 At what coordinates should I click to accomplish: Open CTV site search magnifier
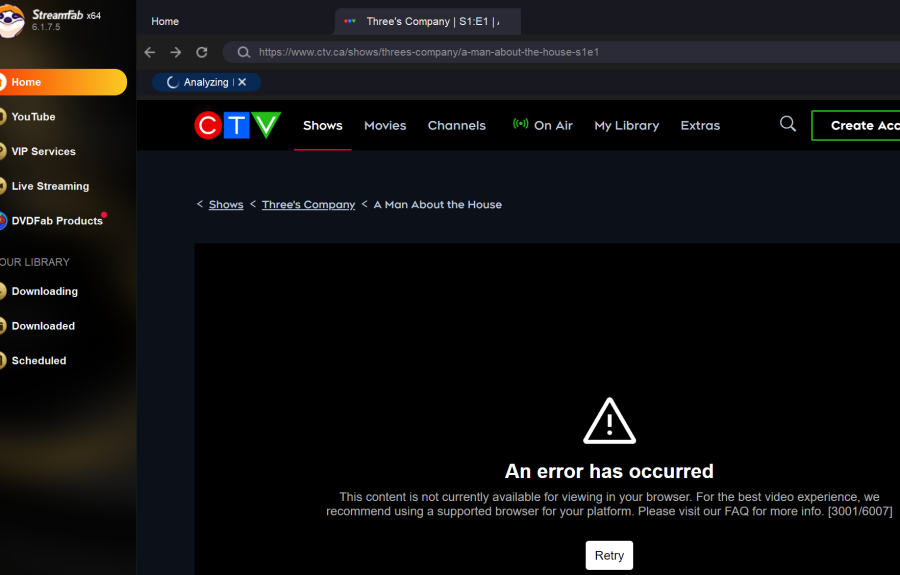point(788,123)
